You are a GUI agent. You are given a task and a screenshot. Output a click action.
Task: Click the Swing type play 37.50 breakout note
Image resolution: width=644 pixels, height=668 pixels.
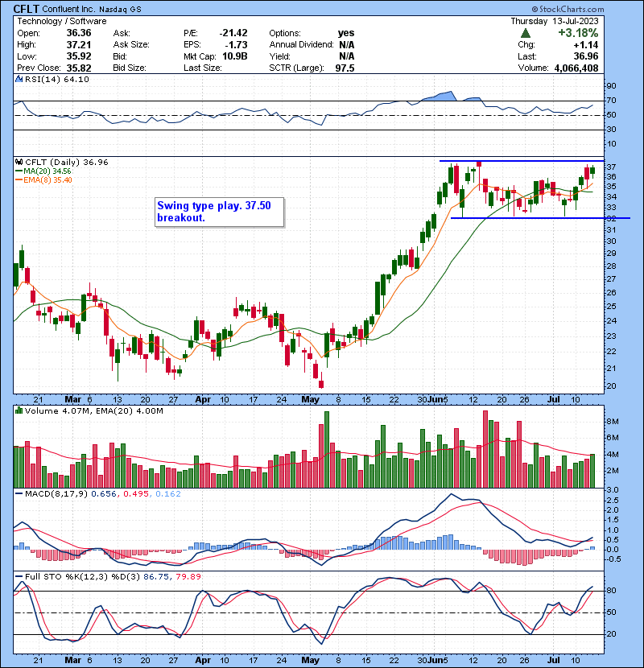point(219,212)
